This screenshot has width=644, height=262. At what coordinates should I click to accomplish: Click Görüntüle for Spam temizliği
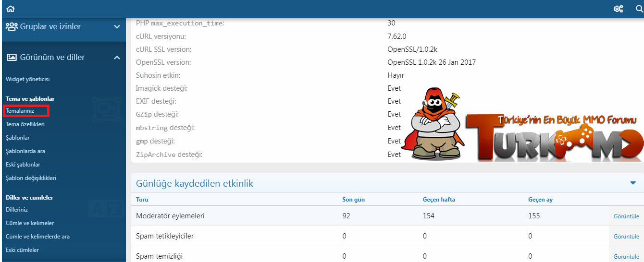pos(626,257)
